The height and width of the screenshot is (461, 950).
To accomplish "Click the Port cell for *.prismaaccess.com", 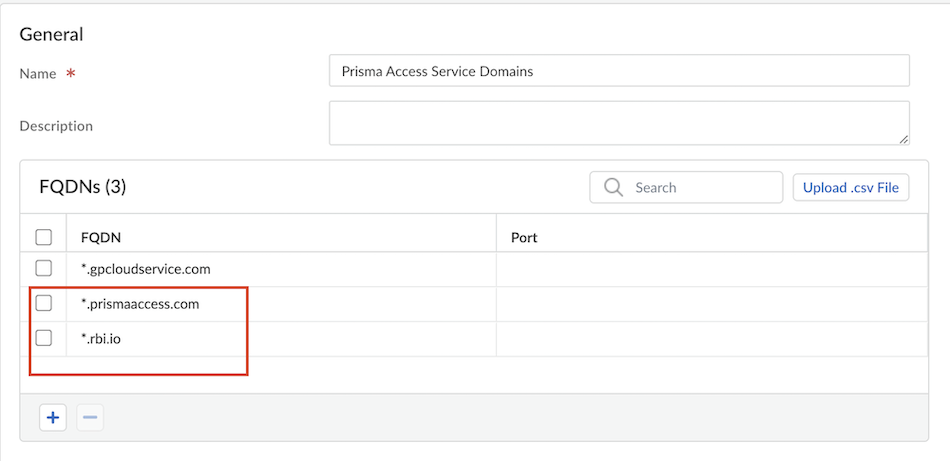I will pyautogui.click(x=711, y=304).
